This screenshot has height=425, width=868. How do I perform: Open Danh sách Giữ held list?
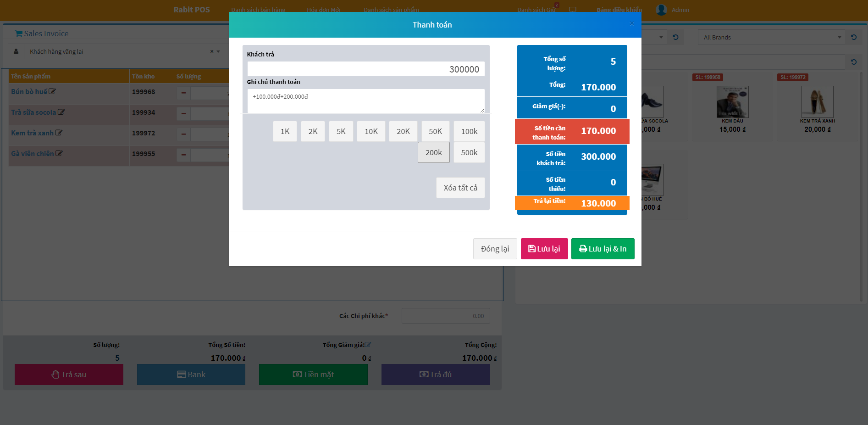click(536, 10)
